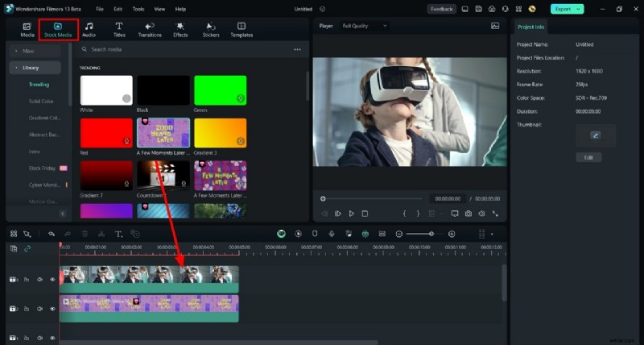Image resolution: width=644 pixels, height=345 pixels.
Task: Open the Stickers tab
Action: [211, 30]
